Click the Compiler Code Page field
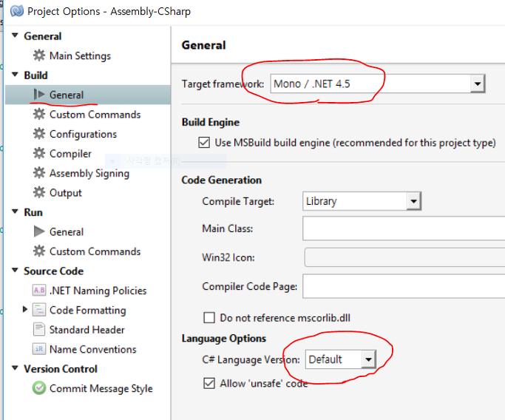This screenshot has width=505, height=420. pos(404,286)
